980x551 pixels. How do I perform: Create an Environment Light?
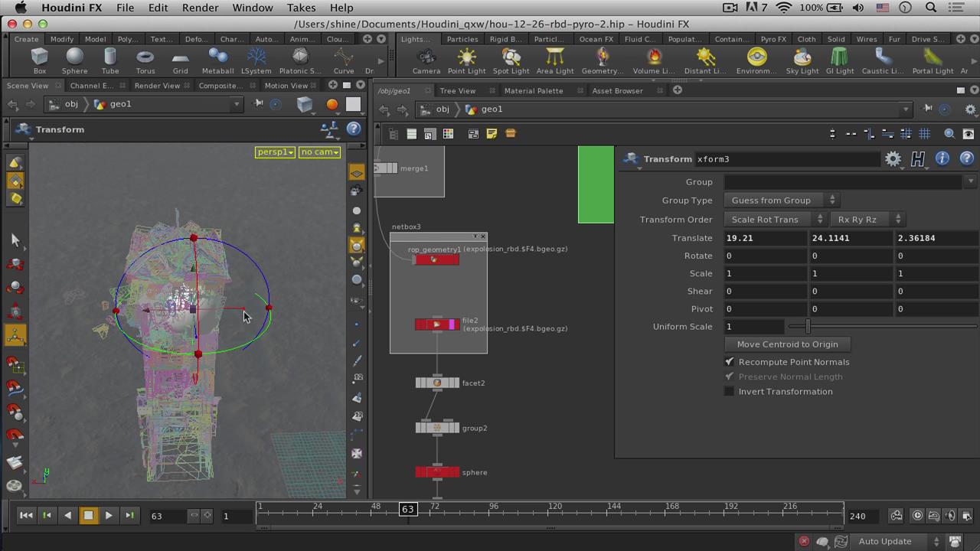point(756,61)
